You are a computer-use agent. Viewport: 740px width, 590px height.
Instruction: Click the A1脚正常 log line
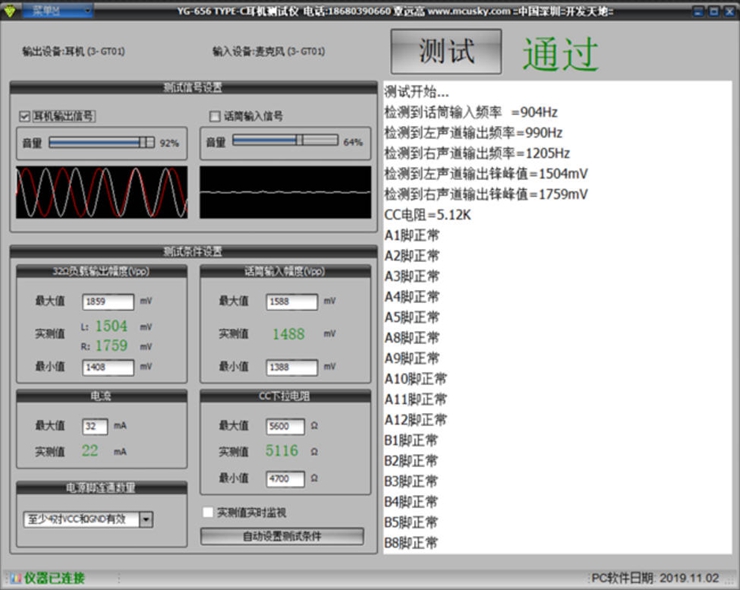pos(412,235)
